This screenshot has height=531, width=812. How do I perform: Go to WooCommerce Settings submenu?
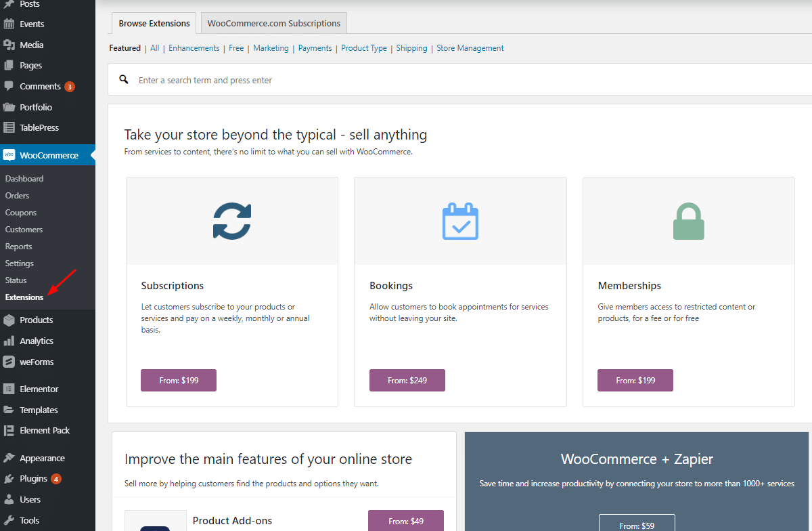pyautogui.click(x=20, y=263)
